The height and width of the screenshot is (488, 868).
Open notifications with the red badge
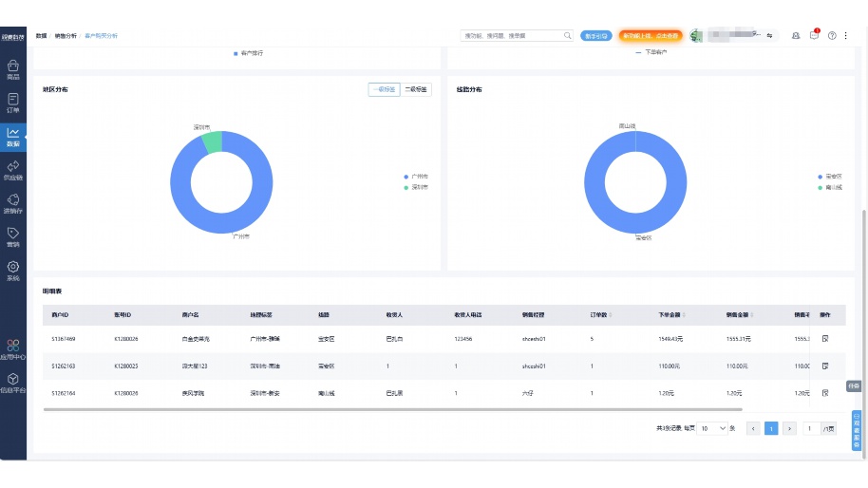pos(814,35)
